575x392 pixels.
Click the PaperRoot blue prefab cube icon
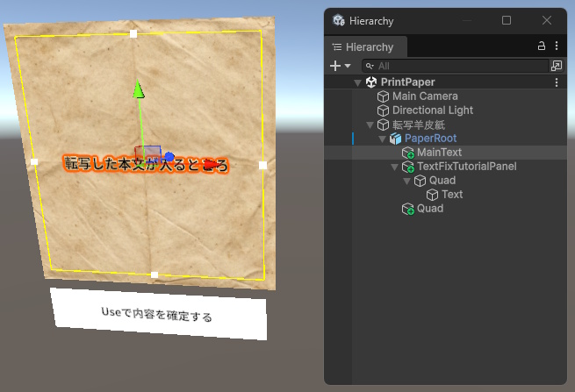coord(395,139)
